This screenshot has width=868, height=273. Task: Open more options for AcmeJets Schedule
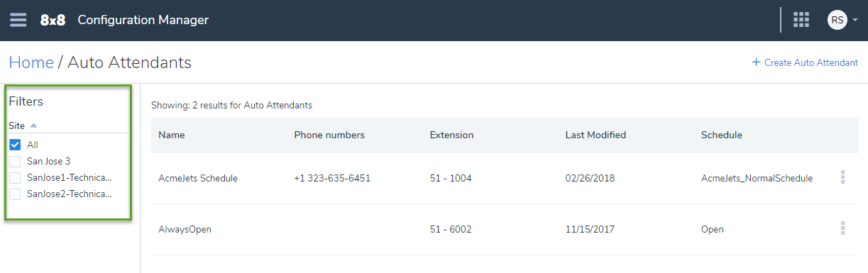(842, 177)
